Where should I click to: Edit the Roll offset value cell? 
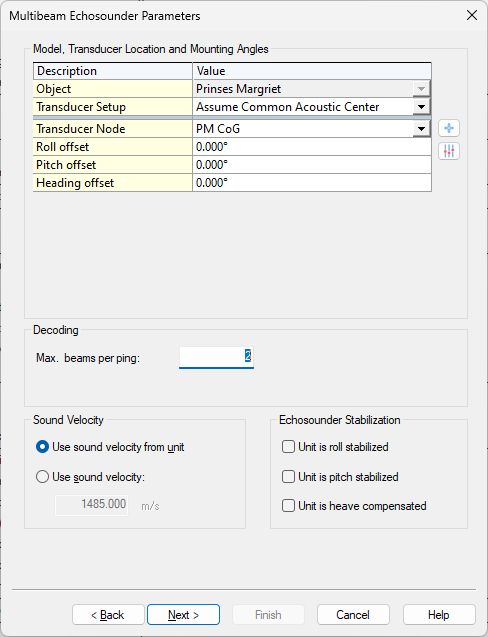click(x=312, y=147)
